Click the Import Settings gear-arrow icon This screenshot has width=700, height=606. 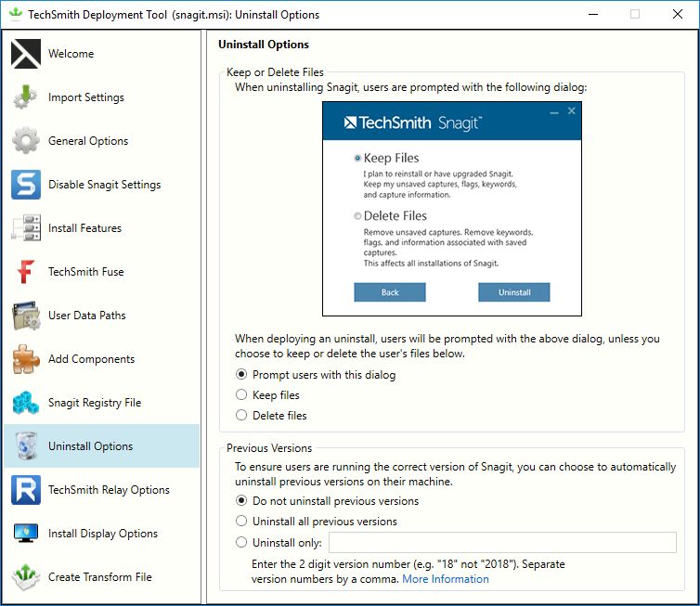[26, 97]
